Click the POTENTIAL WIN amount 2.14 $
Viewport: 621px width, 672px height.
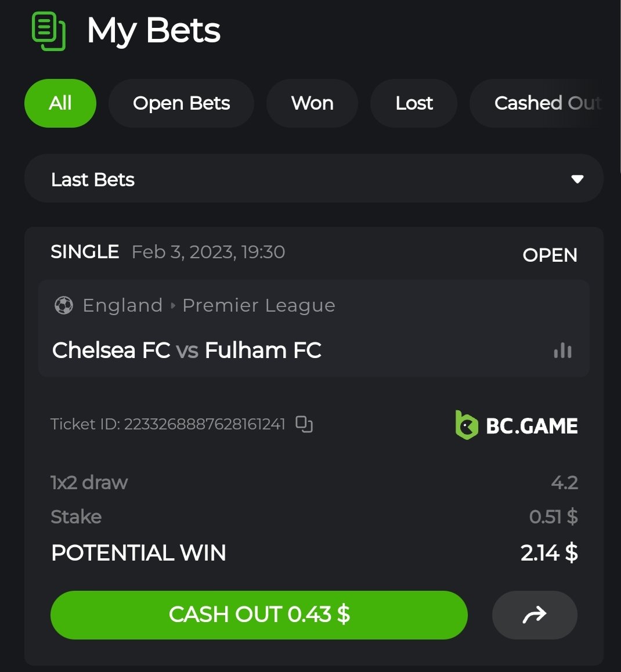click(x=548, y=553)
